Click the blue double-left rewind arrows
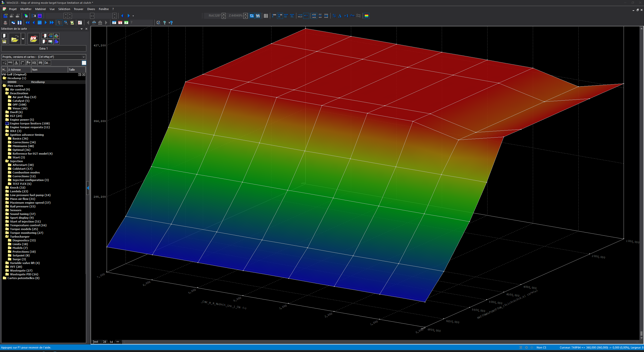Screen dimensions: 644x352 coord(27,23)
